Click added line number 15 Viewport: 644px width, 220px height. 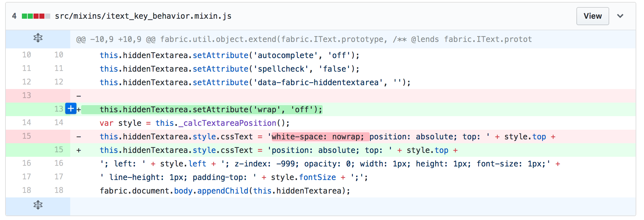coord(59,150)
